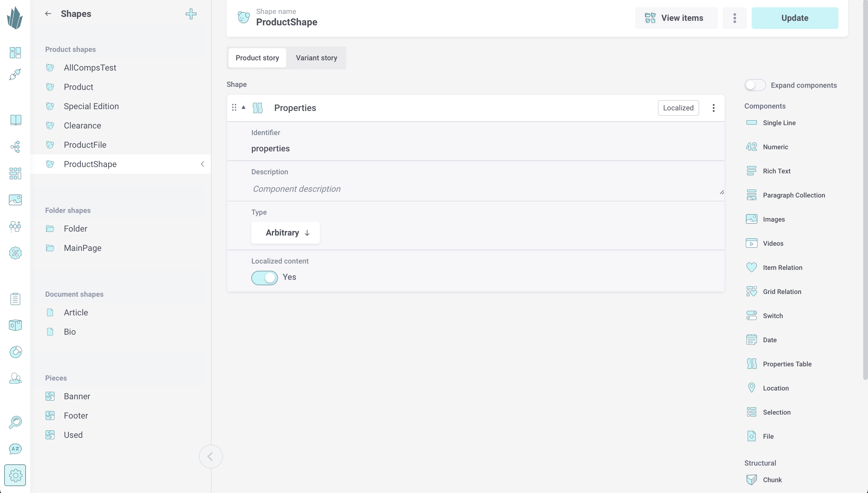Open the customers people icon in sidebar
The image size is (868, 493).
[15, 378]
